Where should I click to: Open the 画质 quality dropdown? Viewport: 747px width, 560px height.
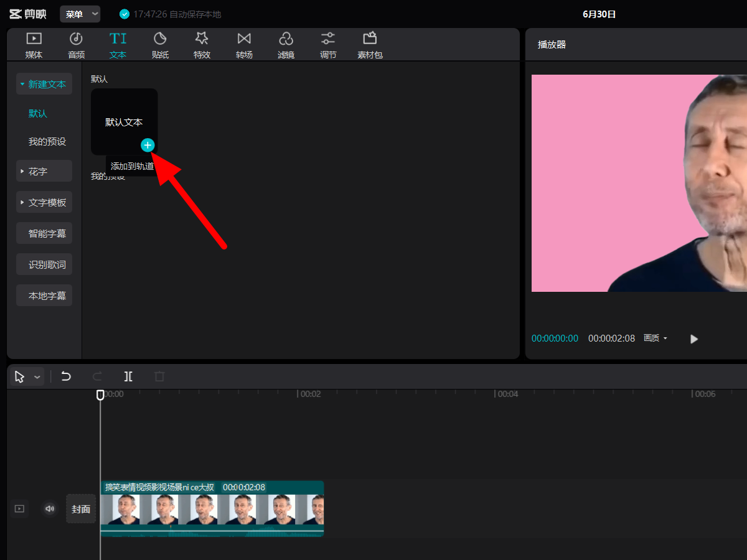pos(655,338)
